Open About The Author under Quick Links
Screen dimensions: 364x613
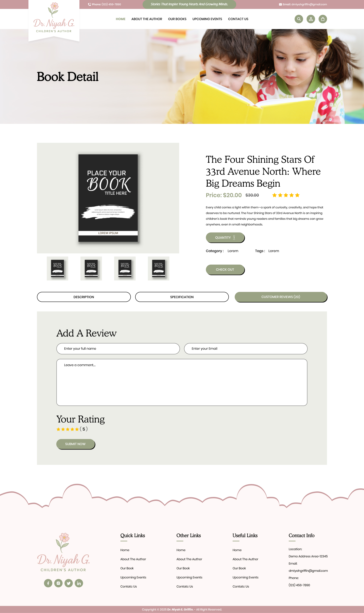[133, 559]
